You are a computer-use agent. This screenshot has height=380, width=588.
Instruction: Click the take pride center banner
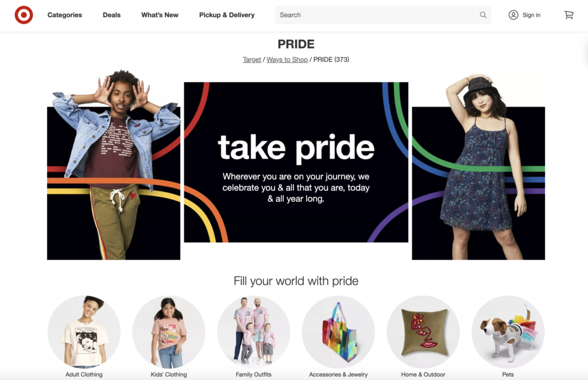pyautogui.click(x=296, y=162)
